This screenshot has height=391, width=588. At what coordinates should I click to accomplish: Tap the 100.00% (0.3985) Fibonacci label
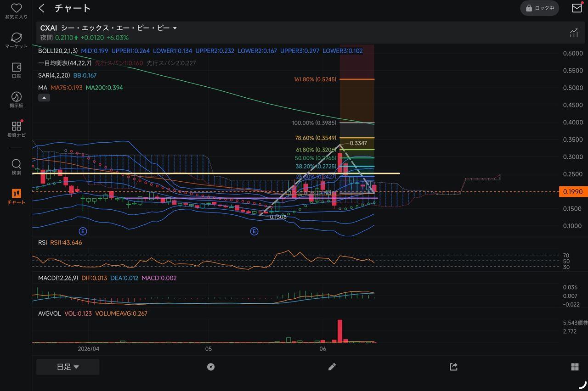pos(314,123)
